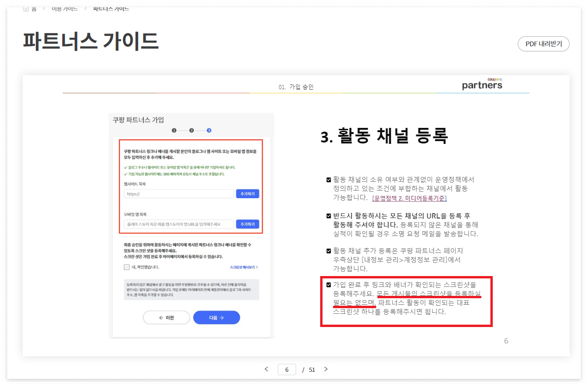Click the 웹사이트 목록 label
Screen dimensions: 588x386
tap(134, 184)
